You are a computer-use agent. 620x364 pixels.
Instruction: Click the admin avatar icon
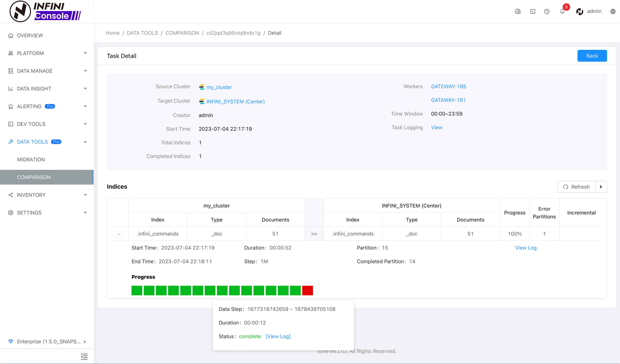pos(580,11)
